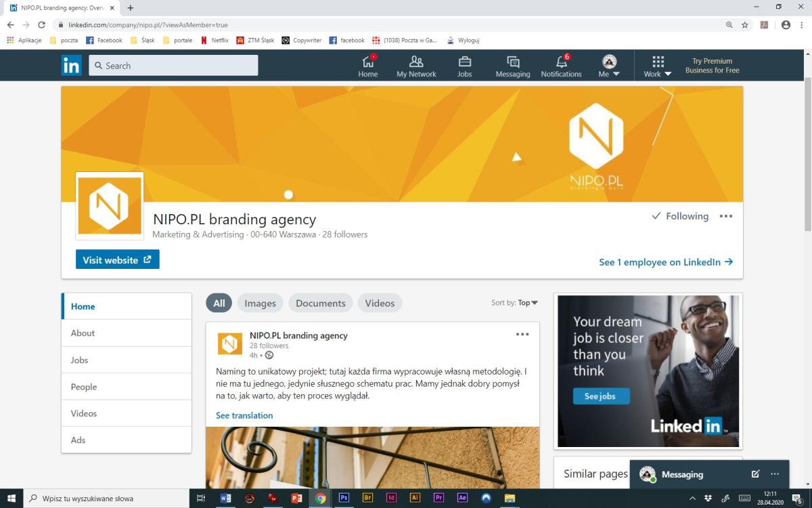Change the Sort by Top dropdown
The width and height of the screenshot is (812, 508).
(x=527, y=303)
